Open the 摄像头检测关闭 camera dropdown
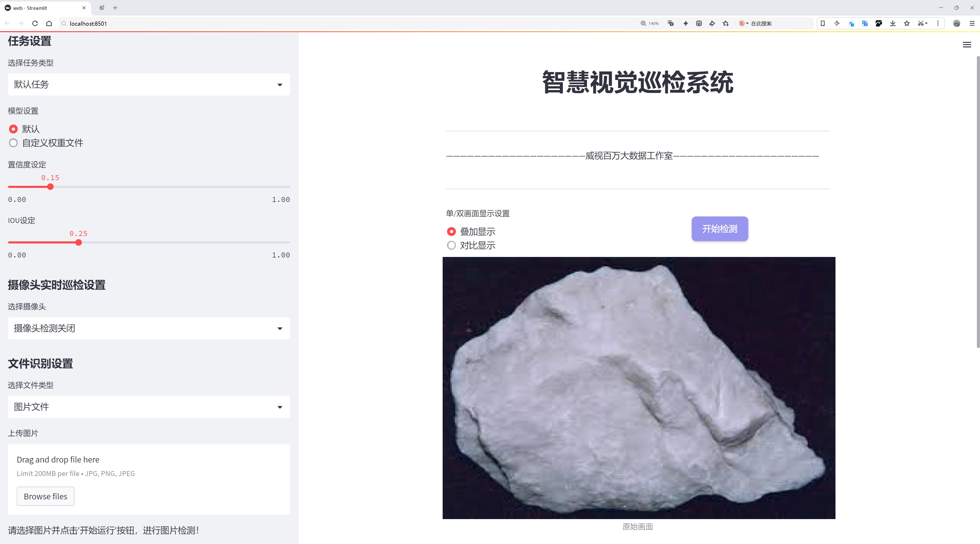 (x=149, y=328)
